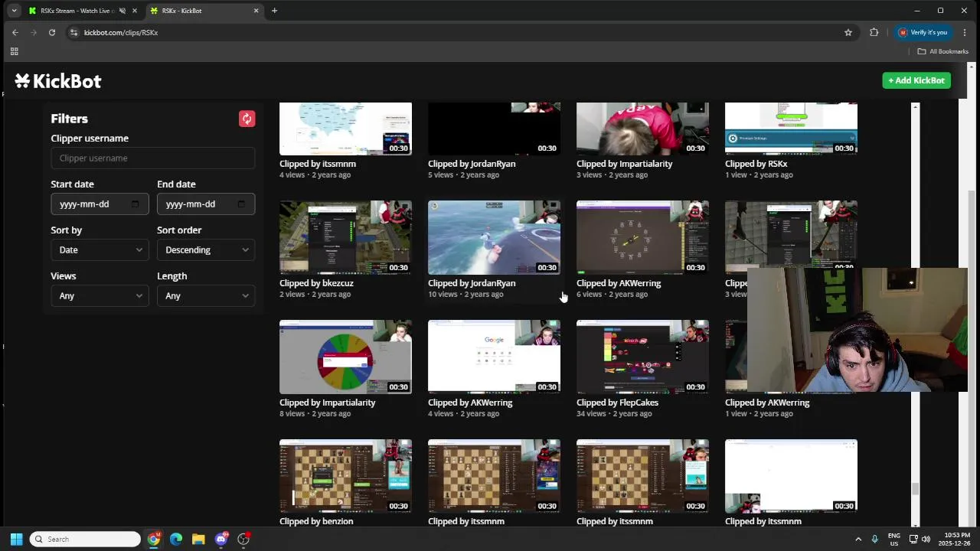980x551 pixels.
Task: Expand the Views Any dropdown
Action: [x=100, y=295]
